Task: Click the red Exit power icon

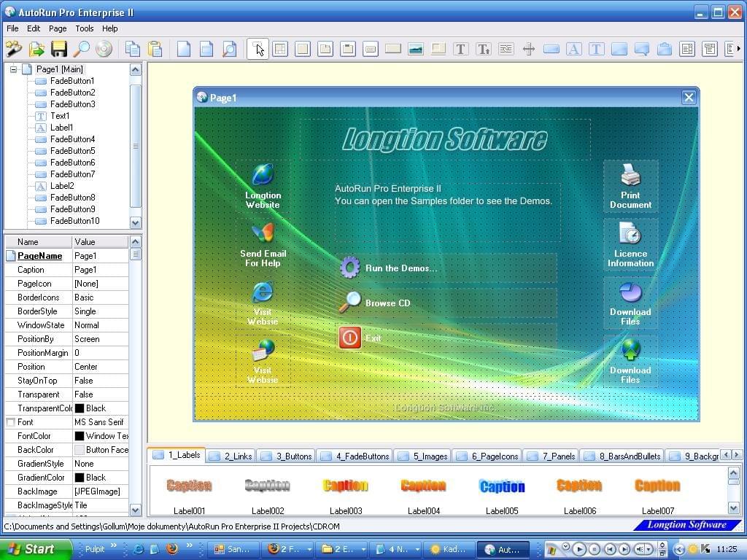Action: point(349,338)
